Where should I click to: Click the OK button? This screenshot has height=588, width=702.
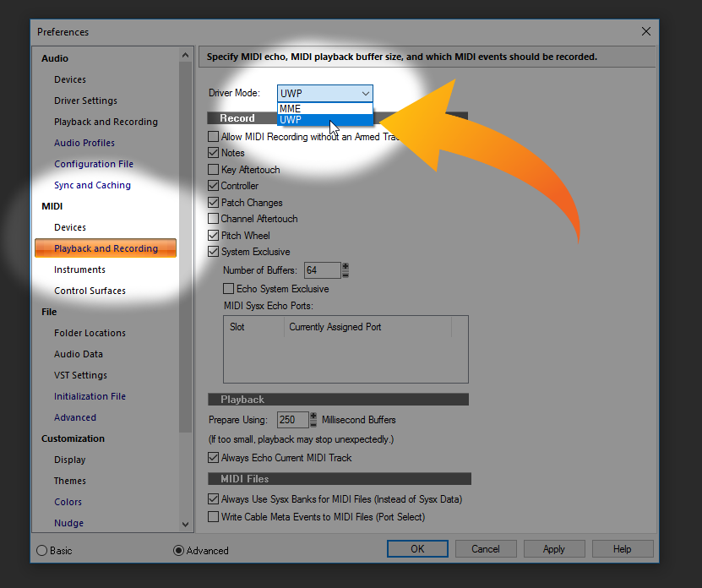click(x=417, y=549)
